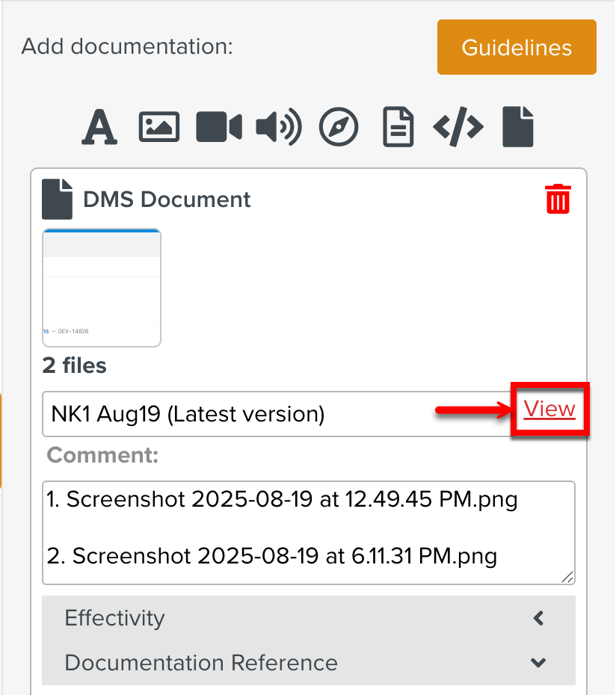The width and height of the screenshot is (616, 695).
Task: Add a text documentation block
Action: (99, 127)
